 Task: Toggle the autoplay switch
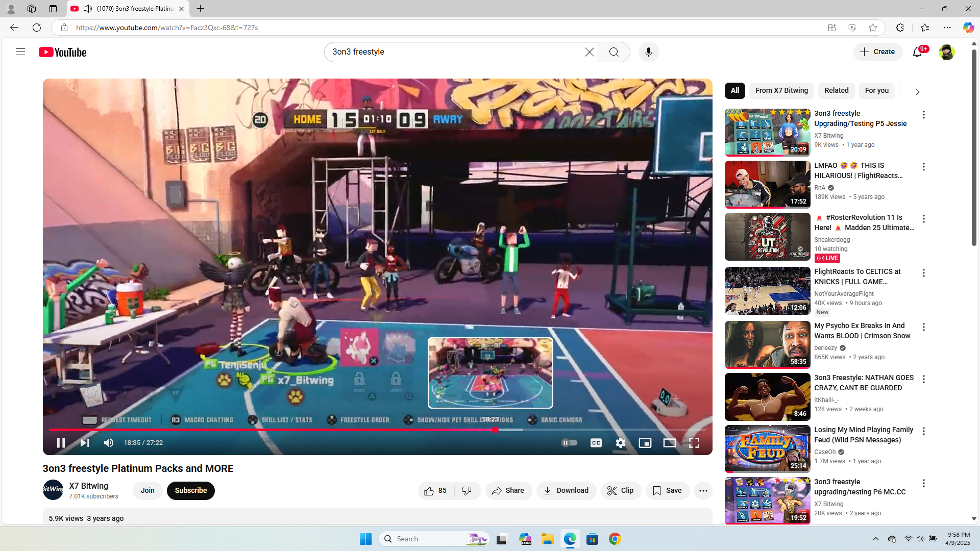(x=569, y=443)
